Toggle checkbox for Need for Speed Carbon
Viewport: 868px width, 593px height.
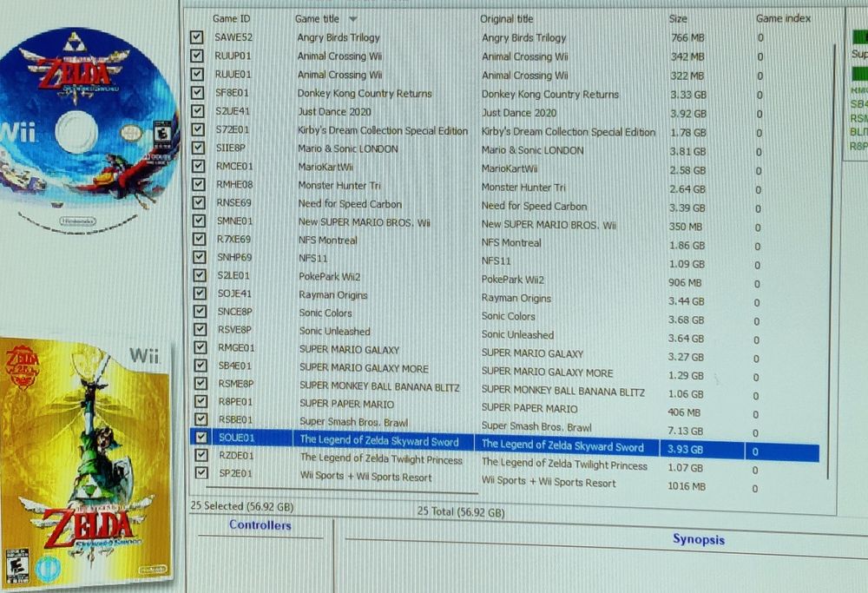tap(199, 202)
